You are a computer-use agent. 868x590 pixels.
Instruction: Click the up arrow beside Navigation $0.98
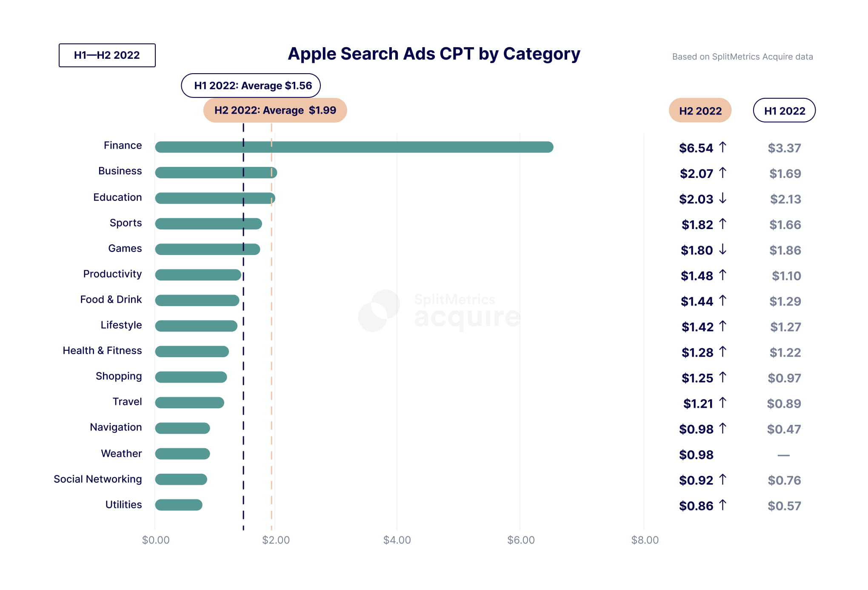[722, 428]
